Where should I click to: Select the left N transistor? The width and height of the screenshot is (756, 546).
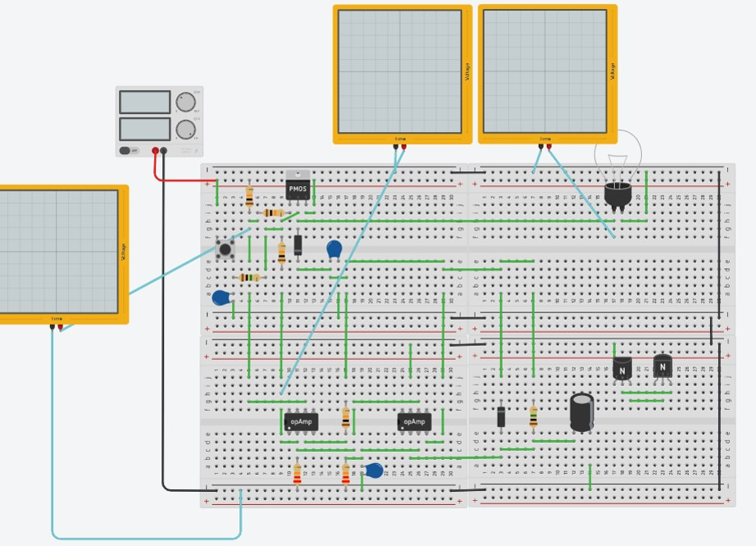(622, 370)
